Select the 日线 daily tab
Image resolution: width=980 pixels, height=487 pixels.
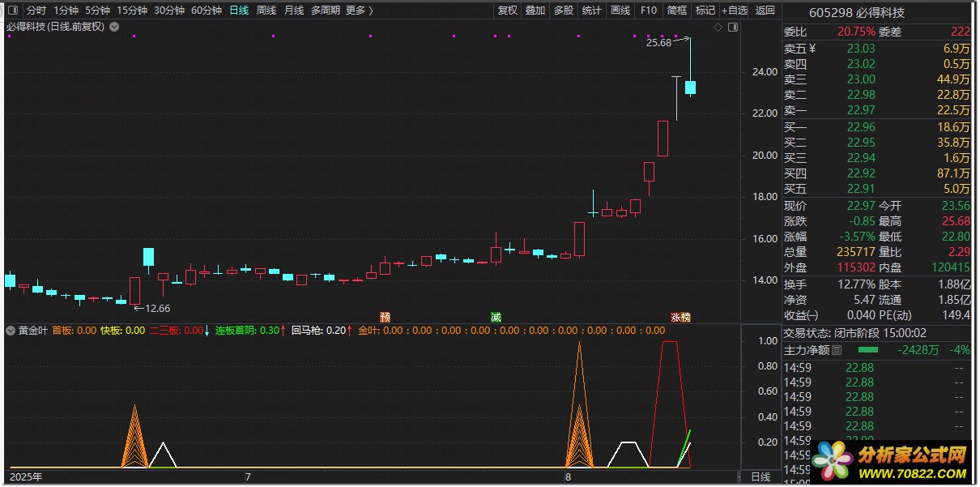click(239, 11)
